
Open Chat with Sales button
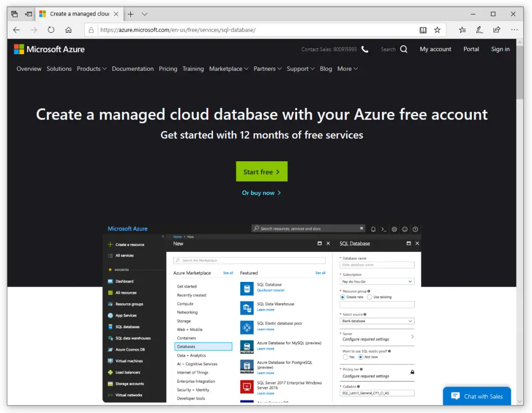tap(477, 396)
